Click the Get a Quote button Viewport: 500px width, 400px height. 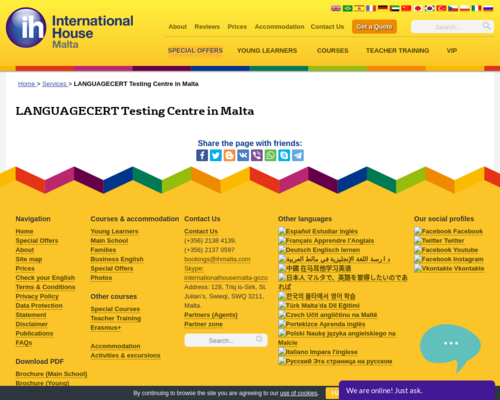coord(374,27)
